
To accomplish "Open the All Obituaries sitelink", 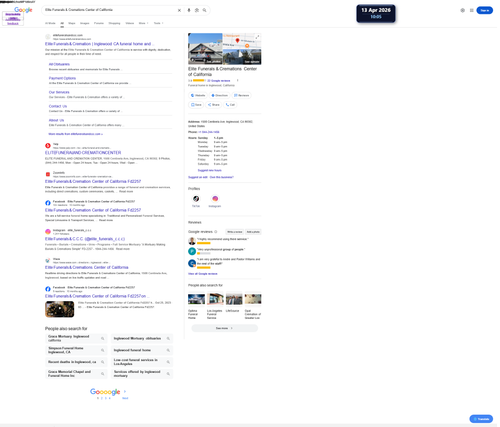I will (59, 64).
